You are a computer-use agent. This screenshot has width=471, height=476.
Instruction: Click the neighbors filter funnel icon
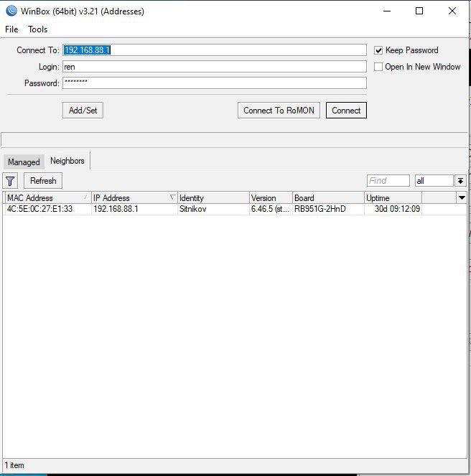tap(10, 181)
